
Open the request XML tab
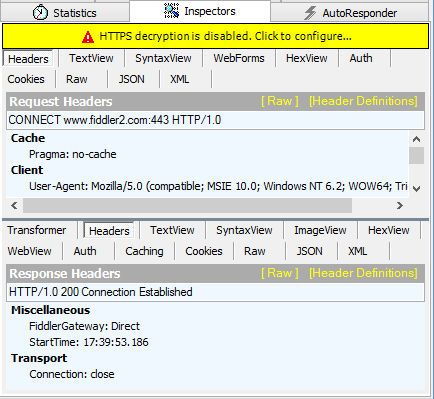point(180,79)
